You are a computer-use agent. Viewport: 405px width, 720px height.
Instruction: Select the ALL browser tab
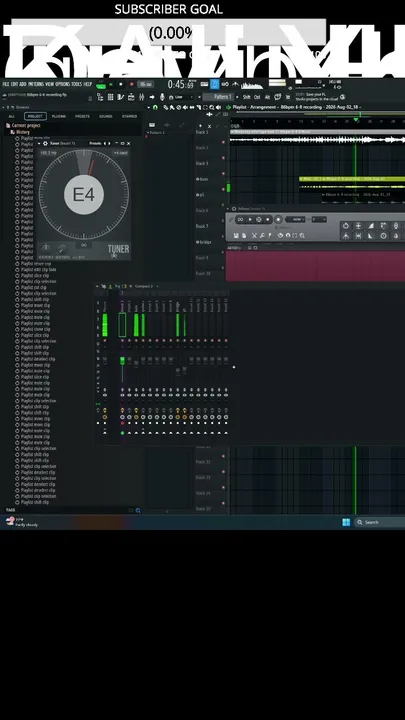click(11, 116)
